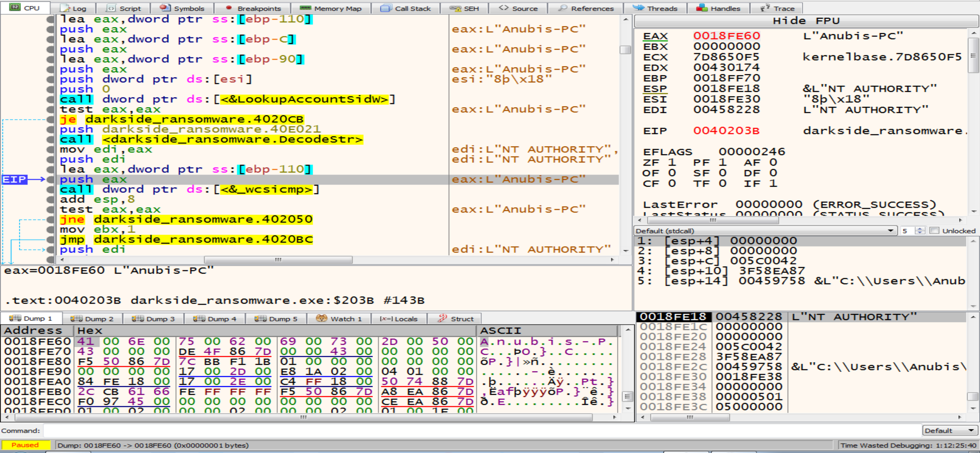Open the Breakpoints tab icon
This screenshot has height=453, width=980.
click(x=229, y=8)
